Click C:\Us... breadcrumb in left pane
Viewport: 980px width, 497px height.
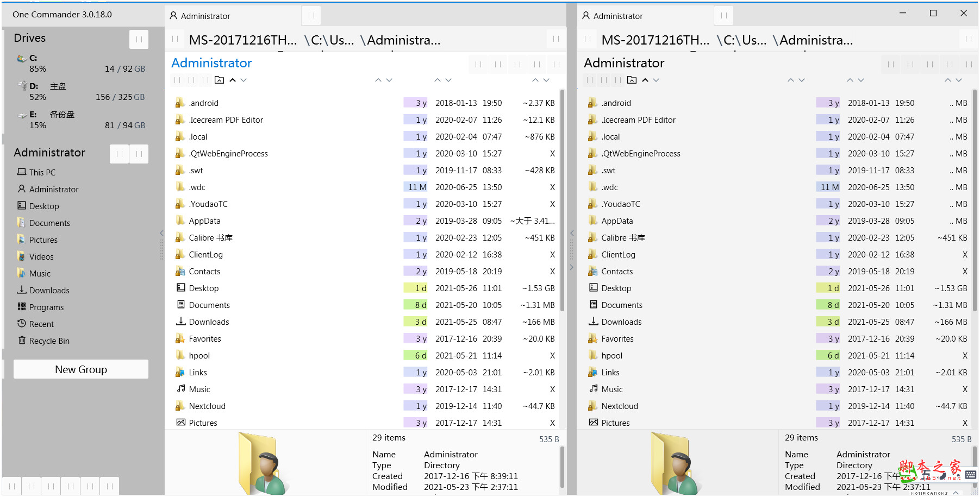click(329, 40)
